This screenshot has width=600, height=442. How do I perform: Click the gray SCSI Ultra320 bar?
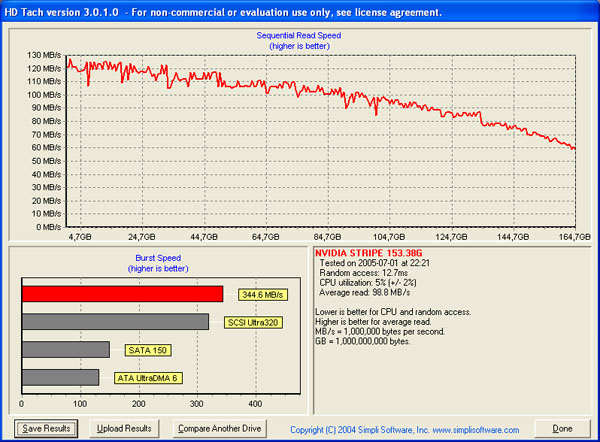[115, 322]
